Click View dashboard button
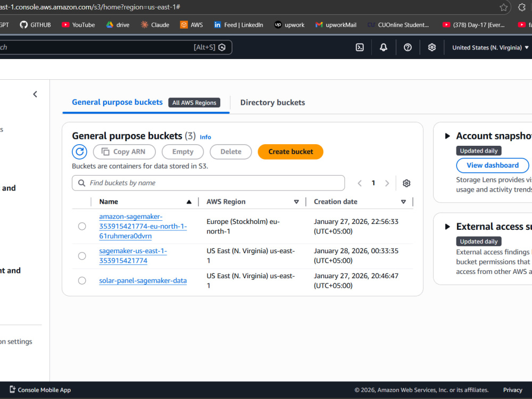This screenshot has width=532, height=399. coord(493,165)
